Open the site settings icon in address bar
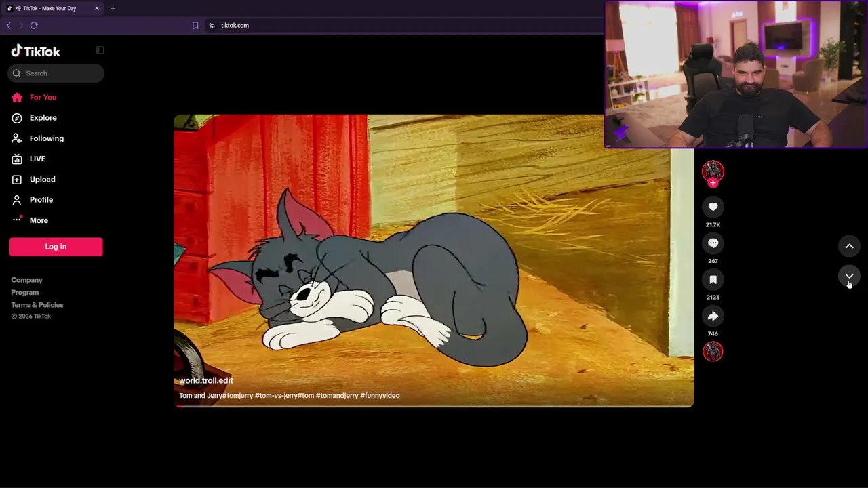Screen dimensions: 868x488 [x=212, y=26]
